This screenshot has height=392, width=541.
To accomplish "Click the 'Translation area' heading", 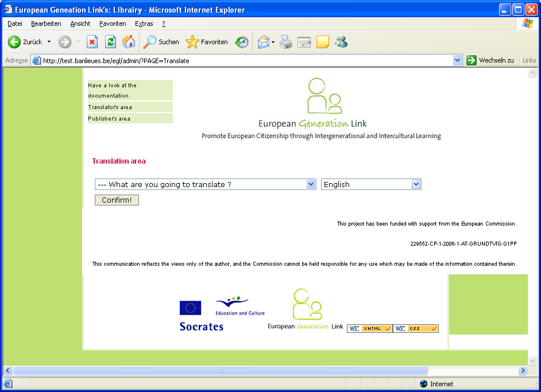I will click(119, 161).
